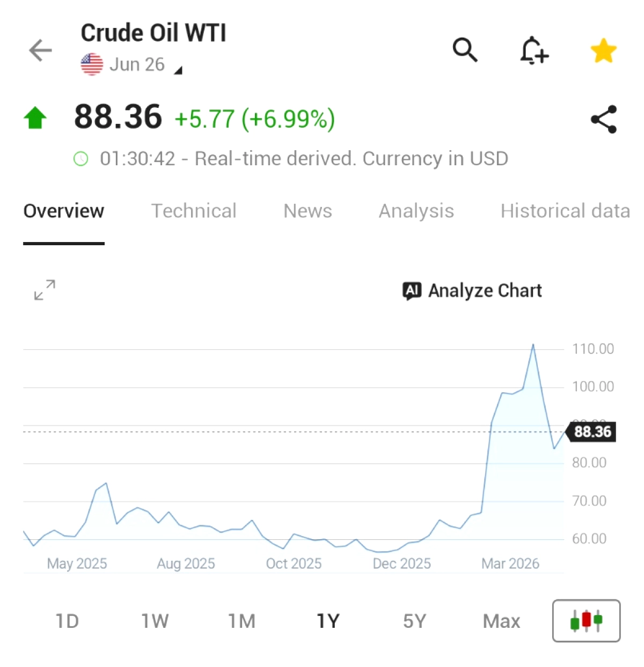Switch to candlestick chart type
Image resolution: width=644 pixels, height=667 pixels.
click(x=586, y=621)
